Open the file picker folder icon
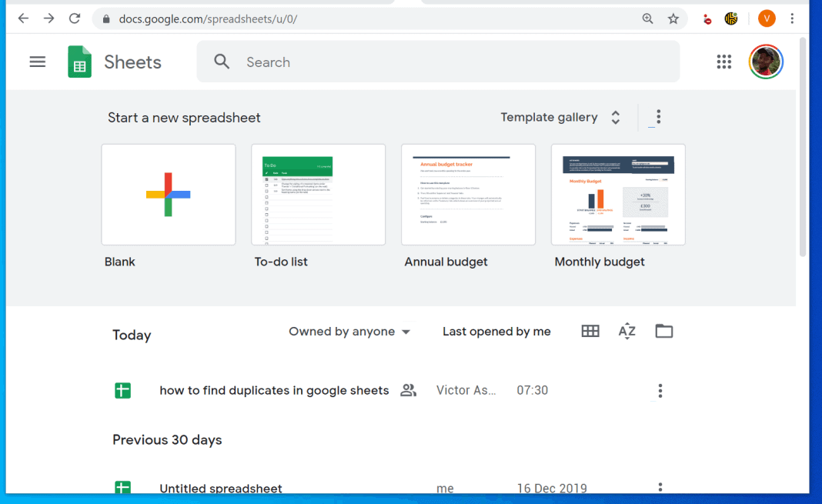 pyautogui.click(x=663, y=331)
